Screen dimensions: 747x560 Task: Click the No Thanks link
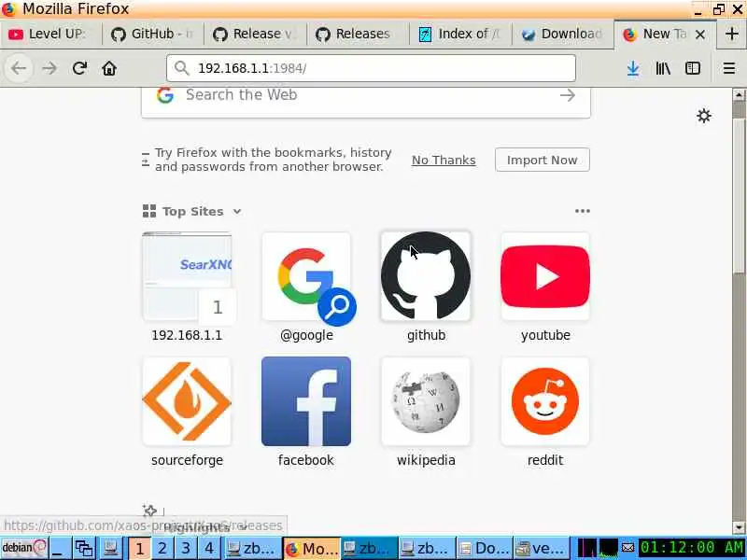[444, 160]
